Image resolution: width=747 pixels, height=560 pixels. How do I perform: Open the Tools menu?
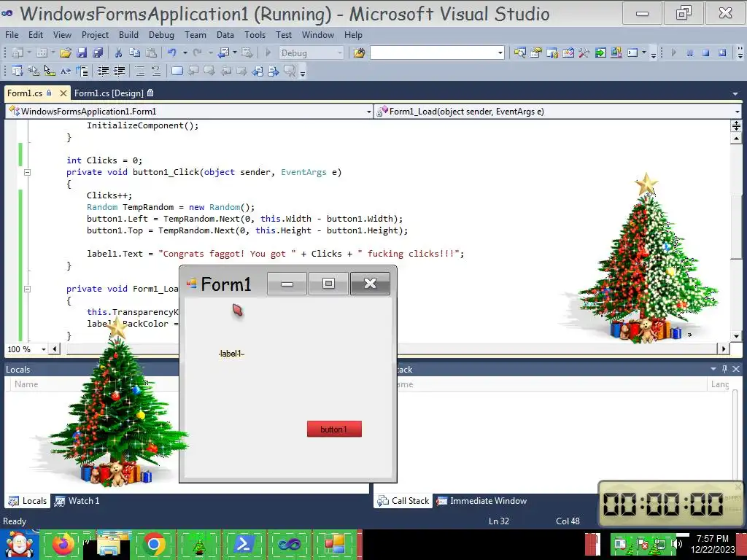pyautogui.click(x=255, y=35)
